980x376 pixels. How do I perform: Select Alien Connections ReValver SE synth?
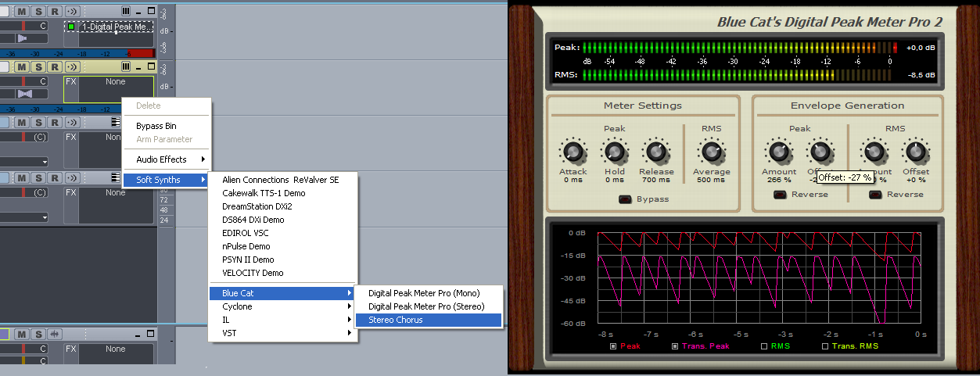click(x=282, y=180)
